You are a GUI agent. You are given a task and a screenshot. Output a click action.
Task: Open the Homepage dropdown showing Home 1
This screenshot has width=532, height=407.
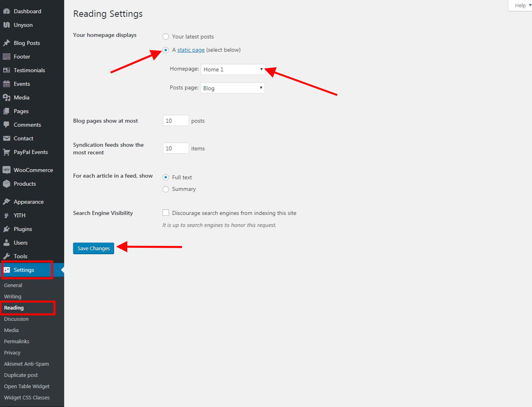233,69
